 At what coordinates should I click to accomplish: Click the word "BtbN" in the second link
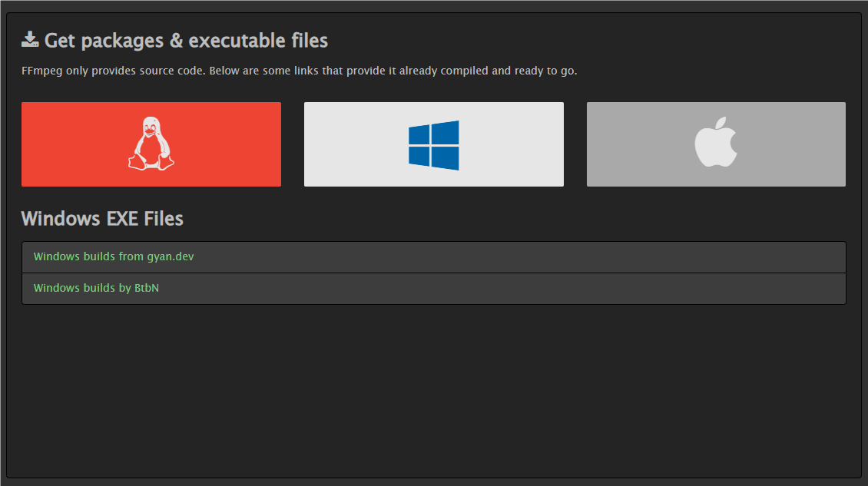pyautogui.click(x=147, y=288)
